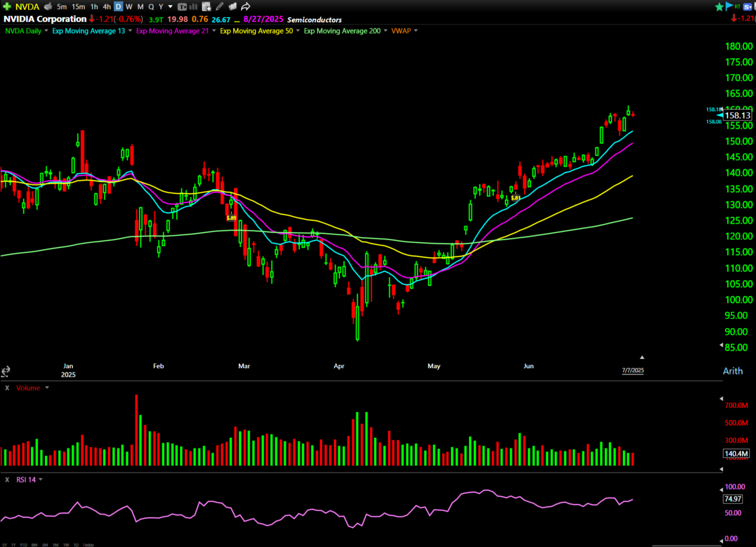
Task: Select the 1W range at bottom
Action: pyautogui.click(x=66, y=545)
